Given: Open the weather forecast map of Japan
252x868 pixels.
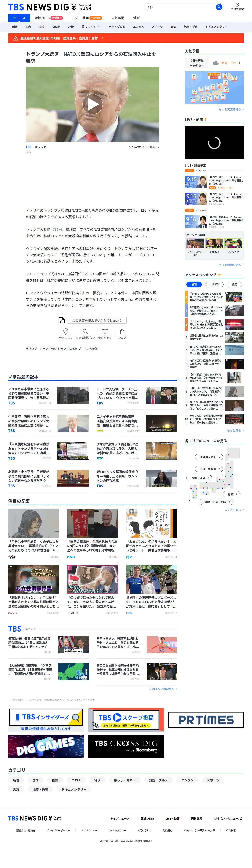Looking at the screenshot, I should point(214,88).
